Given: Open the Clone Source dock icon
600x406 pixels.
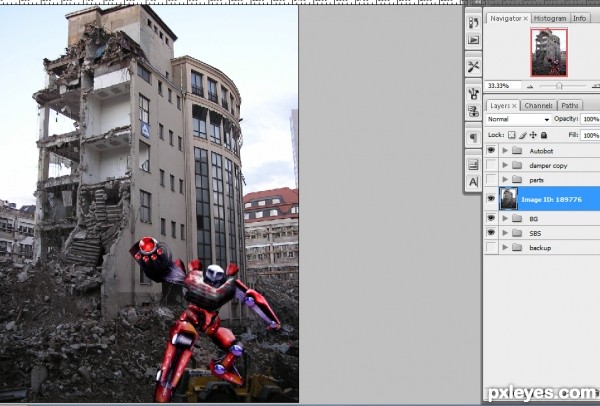Looking at the screenshot, I should point(473,111).
